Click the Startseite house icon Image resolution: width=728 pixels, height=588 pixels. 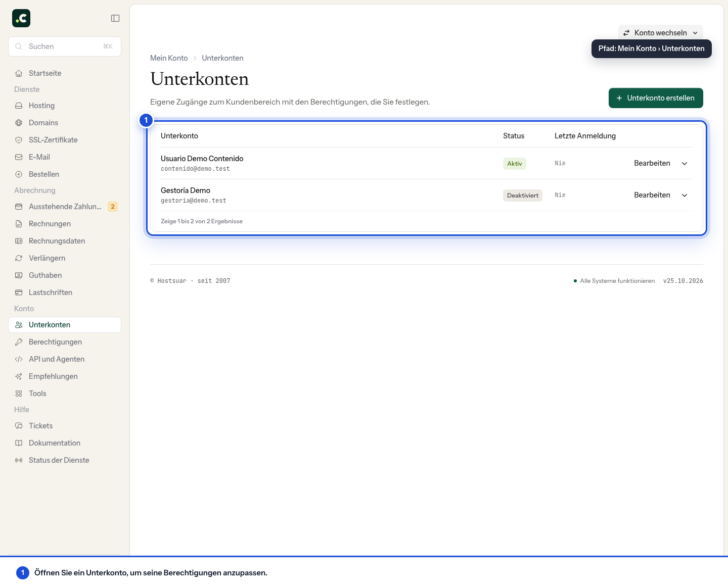19,73
